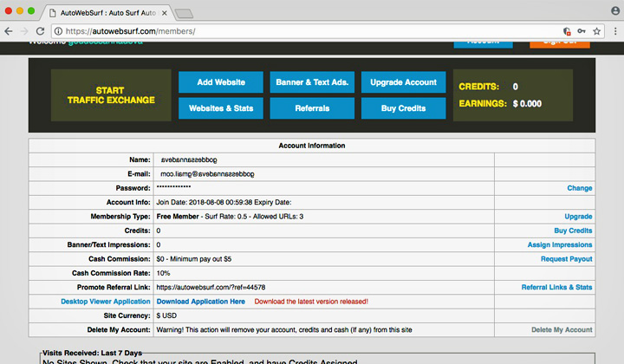Viewport: 624px width, 364px height.
Task: Click the Join Date account info text
Action: point(224,202)
